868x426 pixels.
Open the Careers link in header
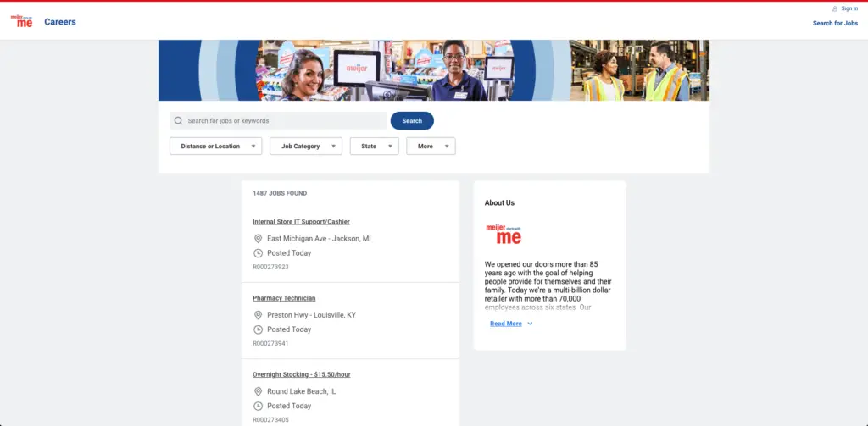(x=60, y=22)
